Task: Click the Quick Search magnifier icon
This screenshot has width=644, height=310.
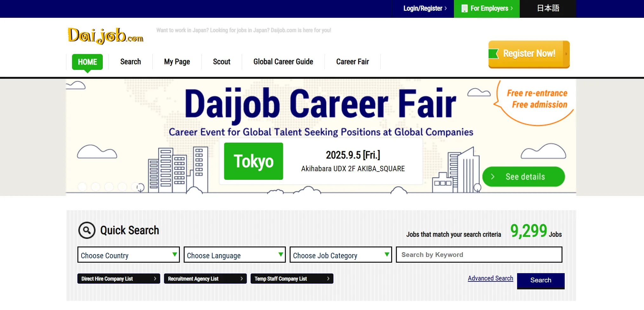Action: click(x=87, y=230)
